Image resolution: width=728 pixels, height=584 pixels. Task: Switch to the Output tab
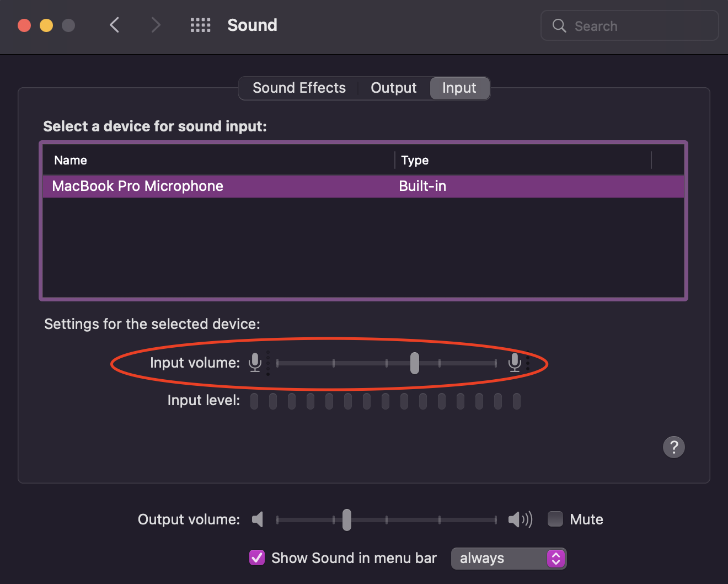(x=393, y=88)
